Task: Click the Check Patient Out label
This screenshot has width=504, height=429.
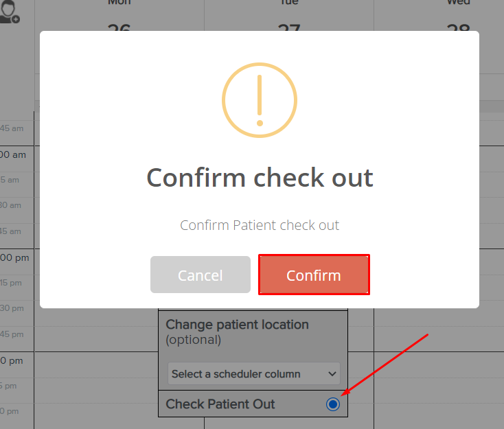Action: pyautogui.click(x=220, y=404)
